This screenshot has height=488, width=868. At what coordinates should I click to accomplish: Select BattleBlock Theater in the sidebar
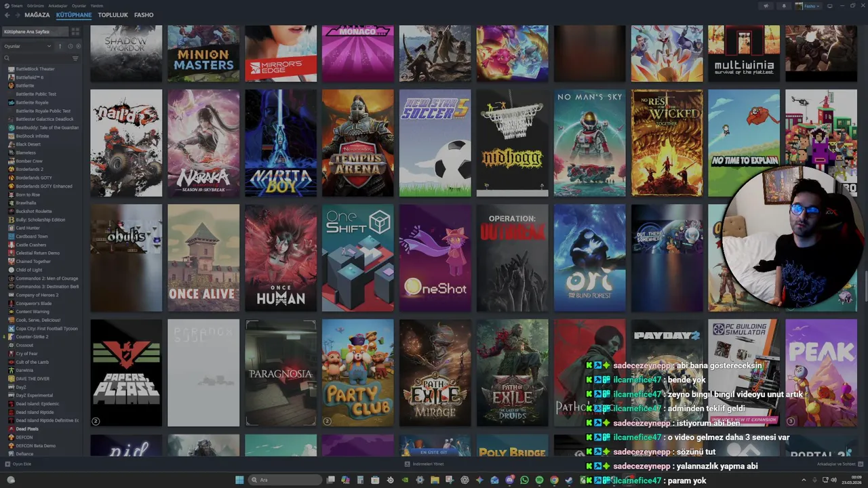(x=35, y=69)
